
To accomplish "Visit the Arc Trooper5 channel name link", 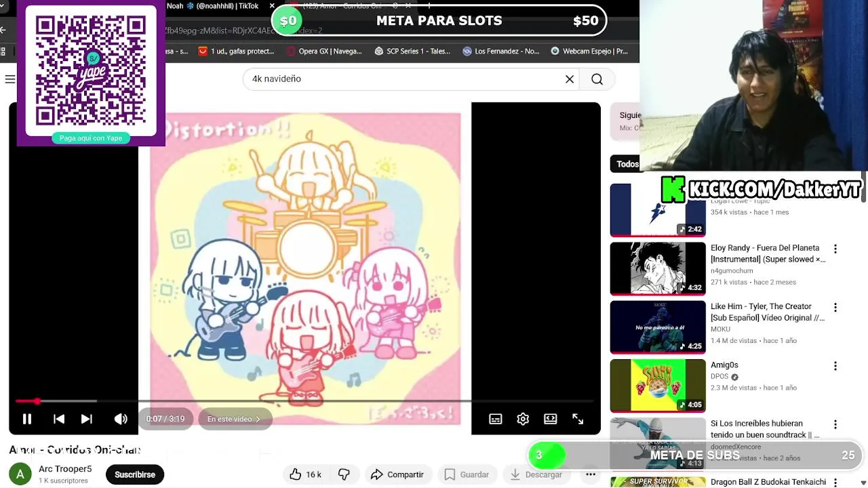I will 65,469.
